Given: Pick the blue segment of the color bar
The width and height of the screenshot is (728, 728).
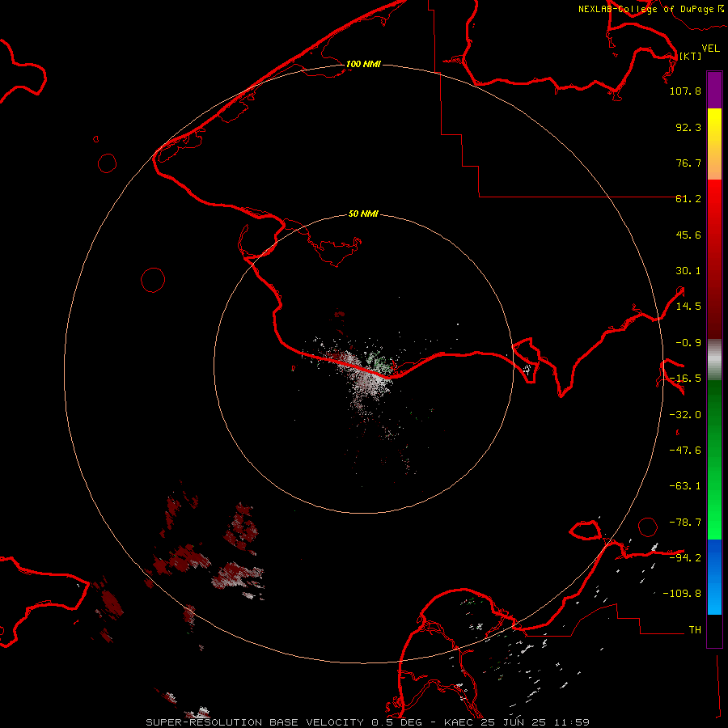Looking at the screenshot, I should [x=714, y=577].
